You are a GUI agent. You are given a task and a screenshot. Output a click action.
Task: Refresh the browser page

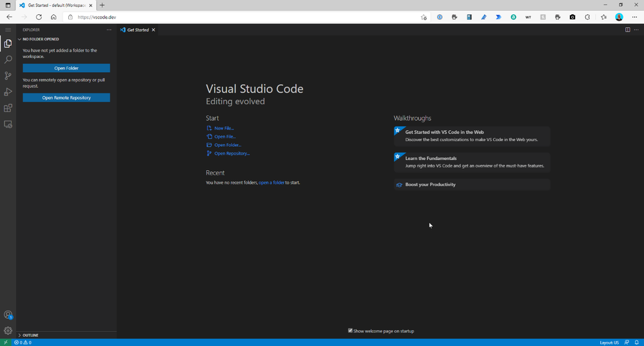coord(39,17)
